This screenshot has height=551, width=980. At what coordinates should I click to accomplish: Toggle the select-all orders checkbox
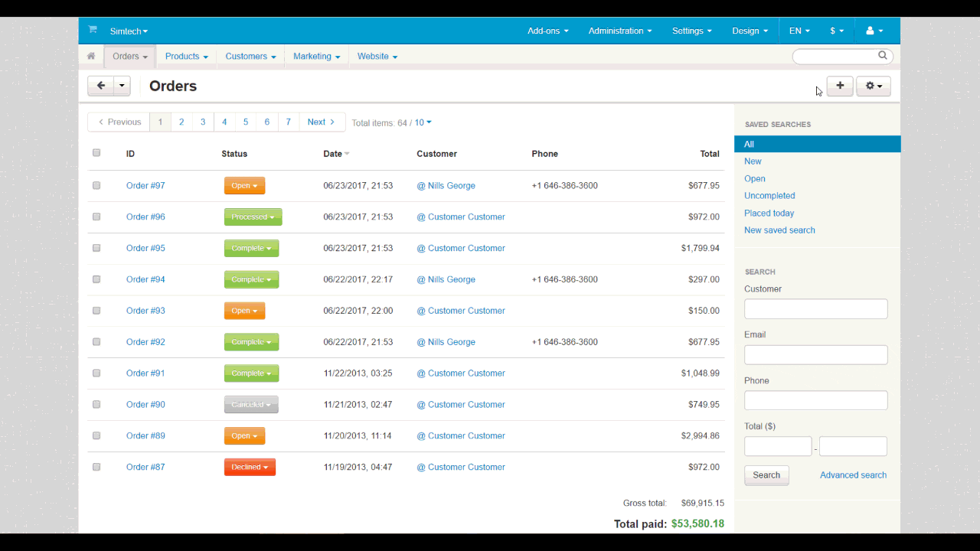(x=96, y=153)
